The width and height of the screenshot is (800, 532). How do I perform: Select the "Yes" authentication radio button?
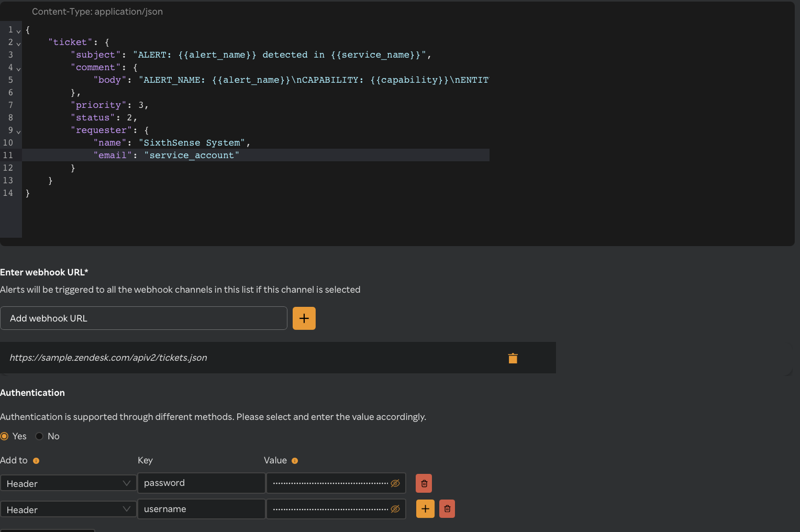(x=5, y=436)
